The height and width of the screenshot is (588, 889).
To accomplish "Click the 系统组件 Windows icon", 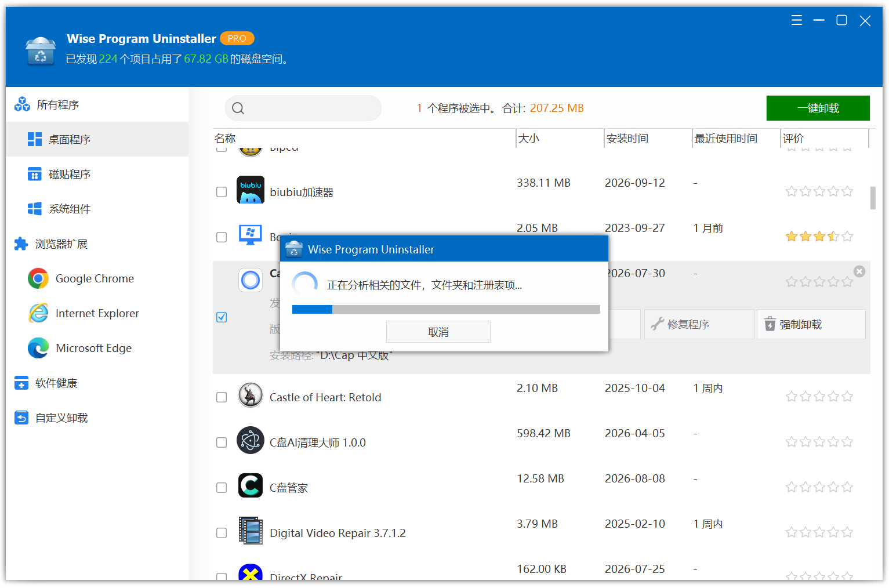I will click(x=35, y=209).
